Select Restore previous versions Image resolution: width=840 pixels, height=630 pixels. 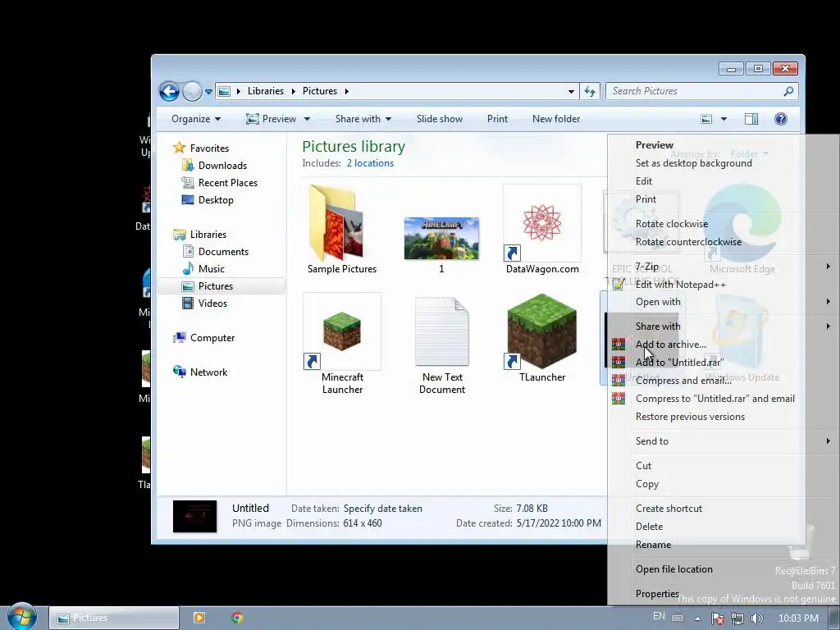690,416
